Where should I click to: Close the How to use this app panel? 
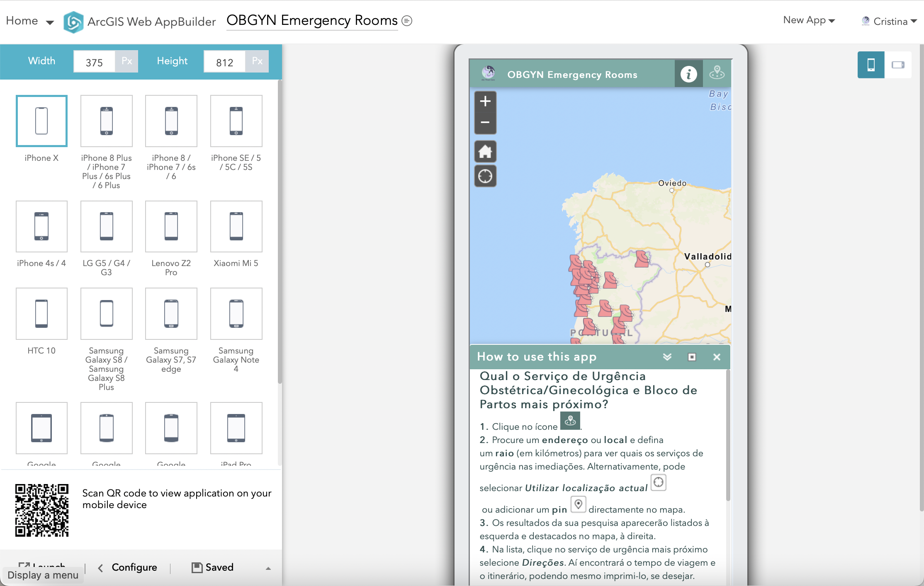717,356
